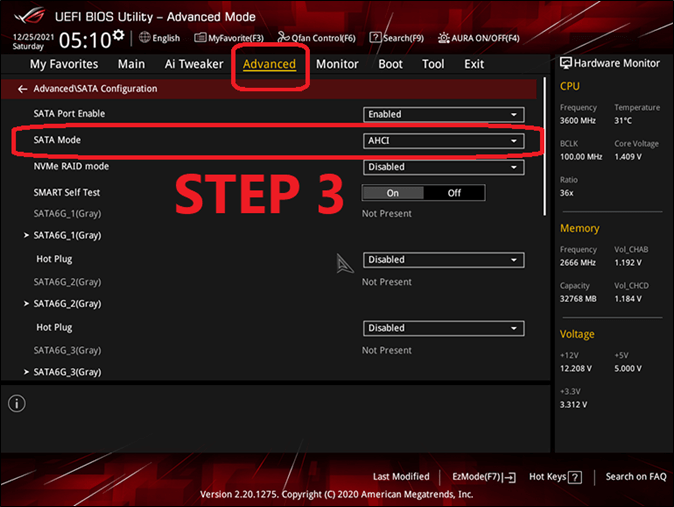Expand the SATA6G_2(Gray) submenu
Viewport: 674px width, 507px height.
(x=67, y=303)
